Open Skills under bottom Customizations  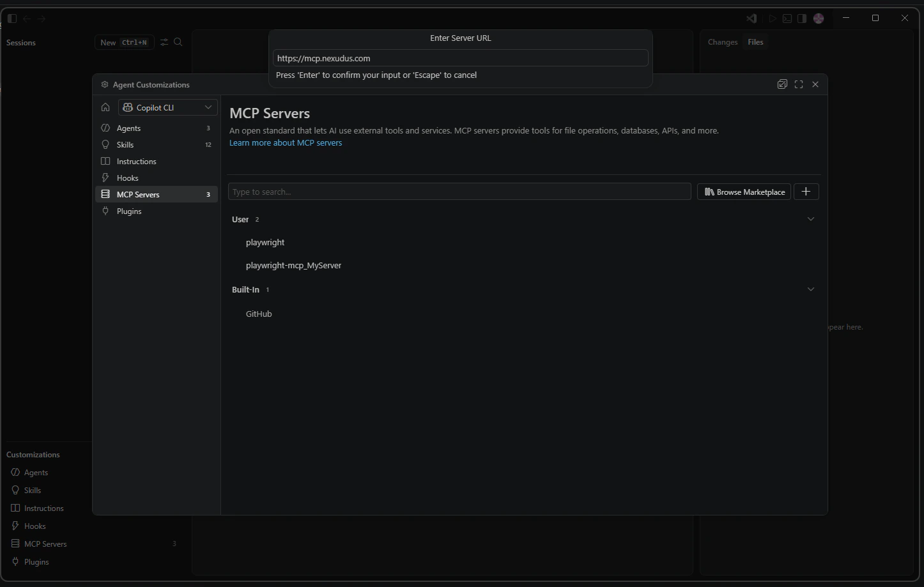95,490
